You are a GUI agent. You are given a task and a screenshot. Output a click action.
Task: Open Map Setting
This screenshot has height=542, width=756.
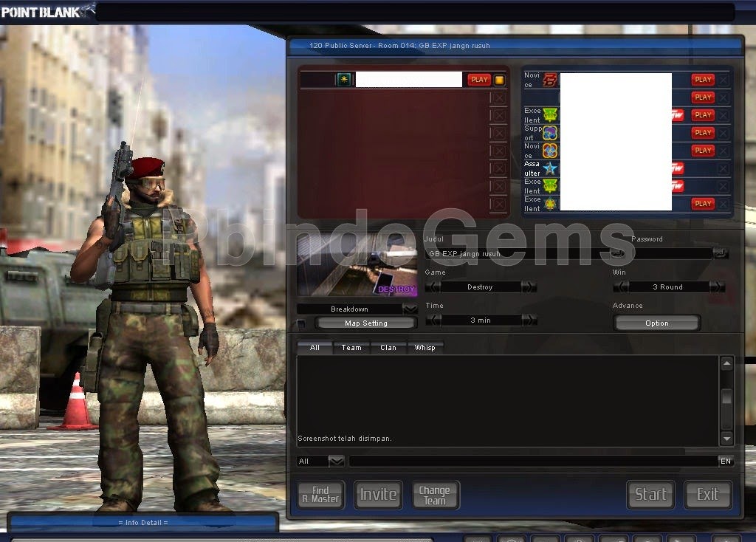[x=366, y=323]
